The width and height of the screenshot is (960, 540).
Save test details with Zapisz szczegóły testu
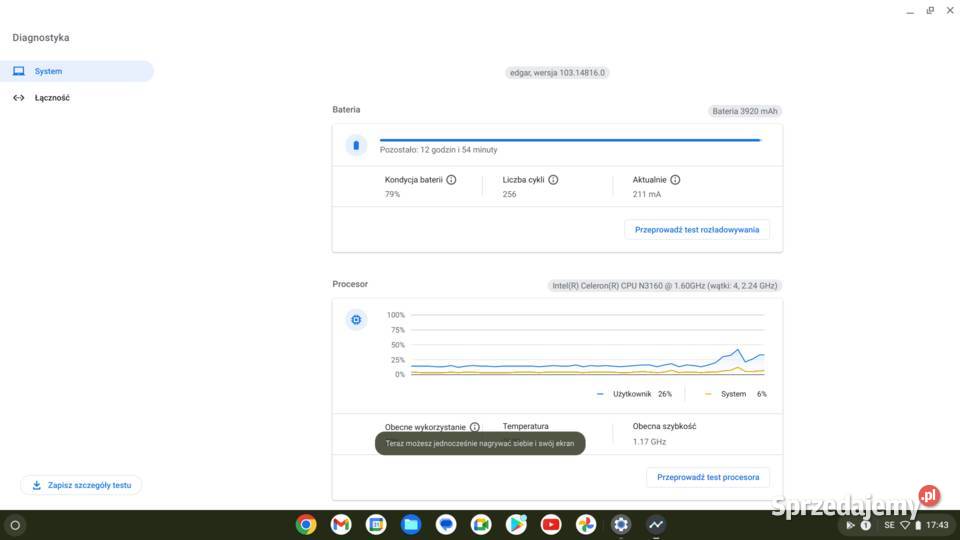point(81,485)
